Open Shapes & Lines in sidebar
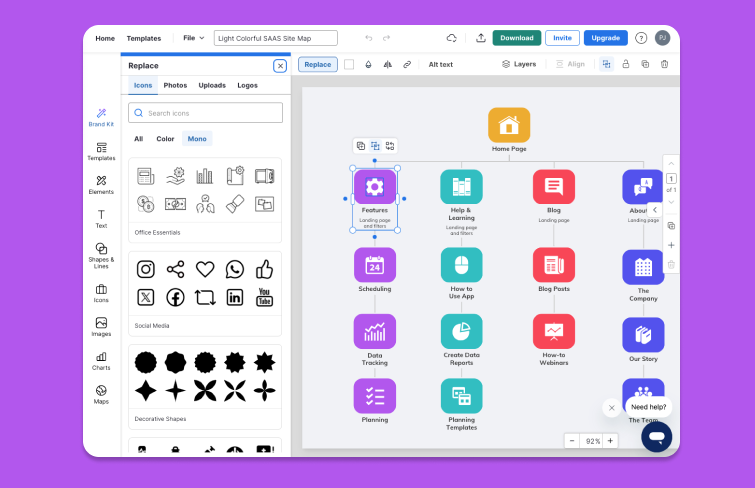The width and height of the screenshot is (755, 488). click(x=101, y=253)
